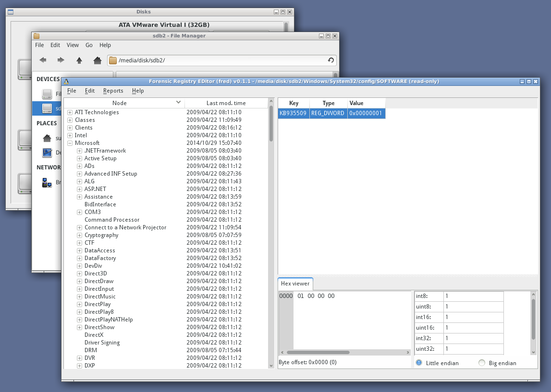Open the File Manager Go menu
Viewport: 551px width, 392px height.
coord(89,45)
